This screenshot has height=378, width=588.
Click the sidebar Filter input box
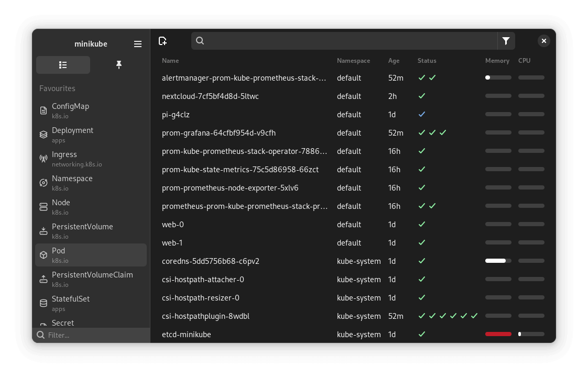94,335
